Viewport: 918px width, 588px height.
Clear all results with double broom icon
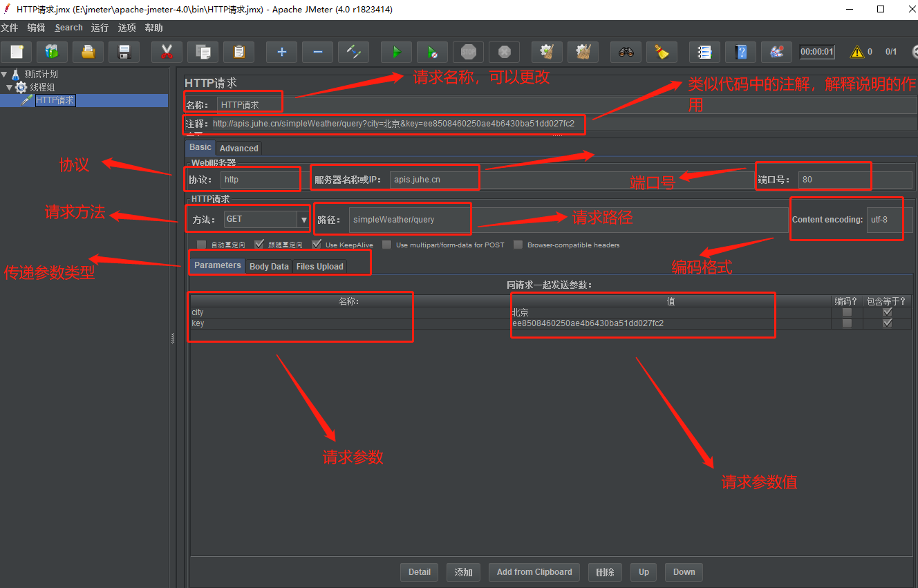pyautogui.click(x=583, y=52)
